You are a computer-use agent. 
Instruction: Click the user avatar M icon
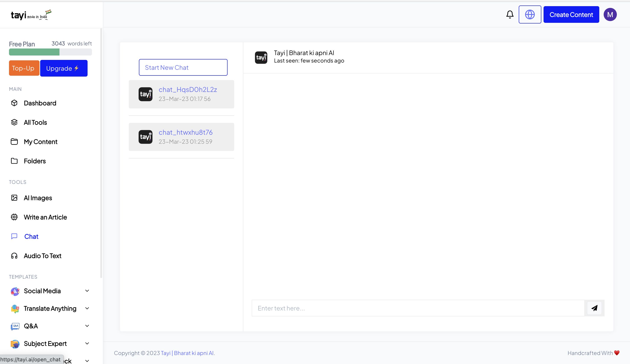[610, 14]
